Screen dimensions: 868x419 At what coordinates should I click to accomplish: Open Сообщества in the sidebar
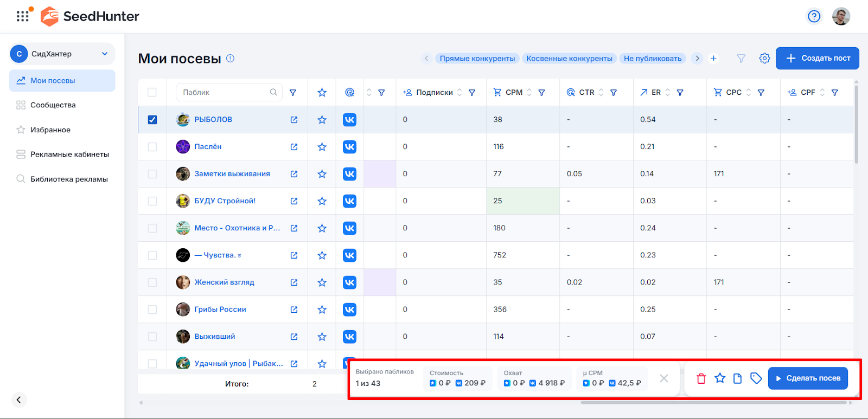point(53,105)
